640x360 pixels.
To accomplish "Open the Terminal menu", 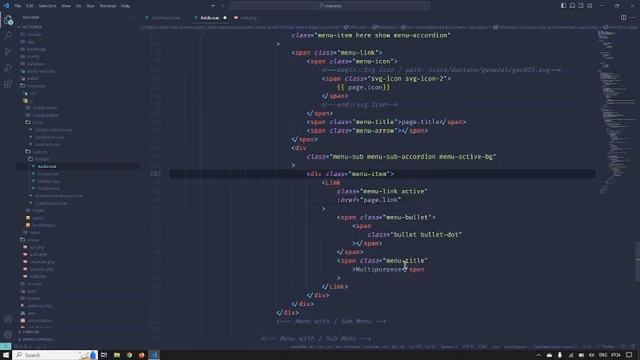I will 107,6.
